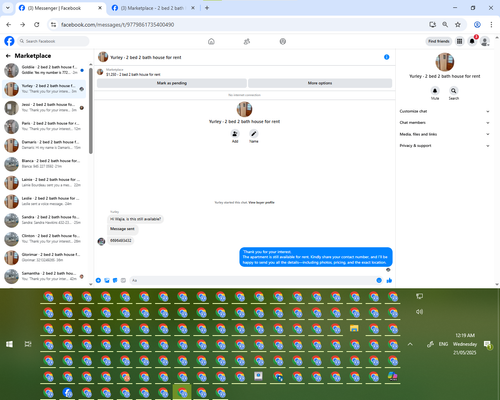Expand the Chat members section
The height and width of the screenshot is (400, 500).
(444, 123)
